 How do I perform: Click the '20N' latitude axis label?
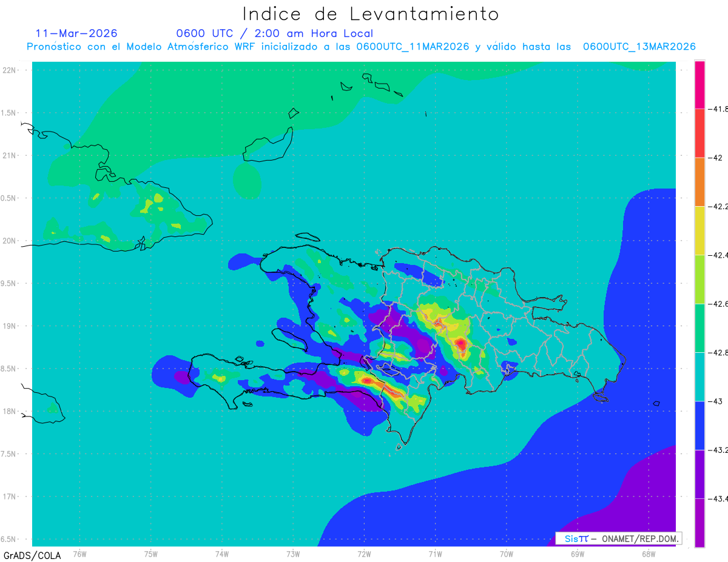10,241
